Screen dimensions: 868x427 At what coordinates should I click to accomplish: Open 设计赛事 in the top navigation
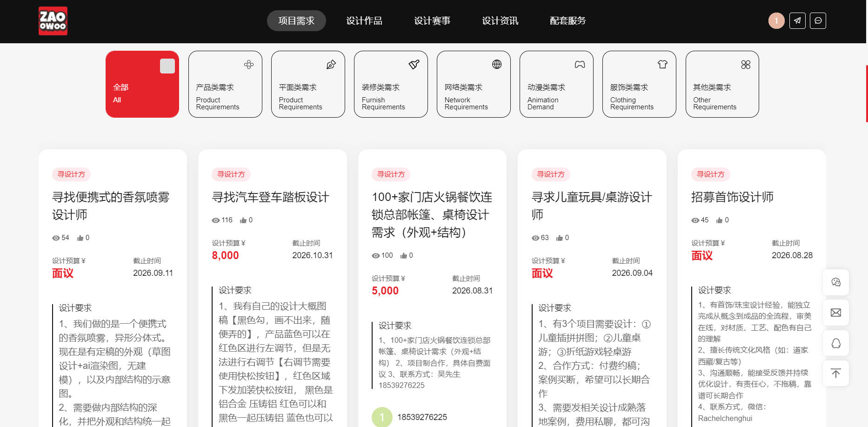click(432, 20)
